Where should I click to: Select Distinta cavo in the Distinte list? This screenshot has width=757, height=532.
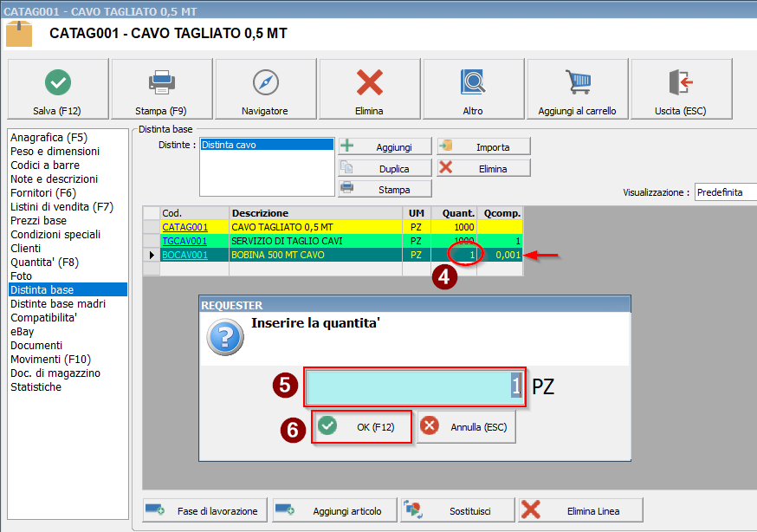pos(229,146)
